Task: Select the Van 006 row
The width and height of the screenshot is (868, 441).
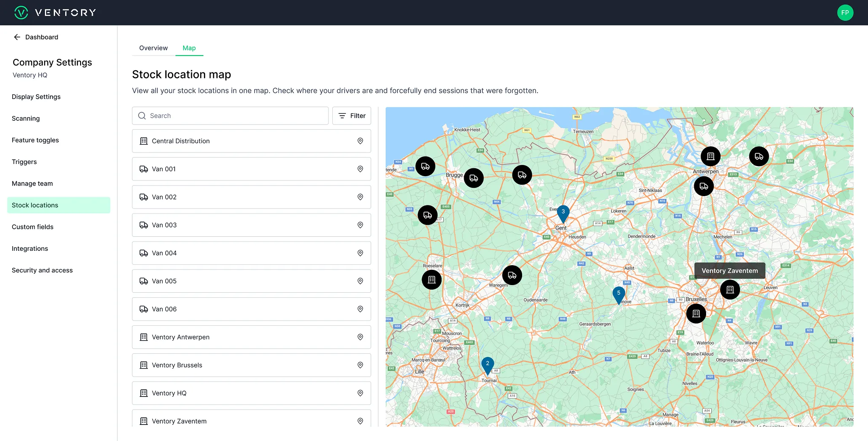Action: click(251, 309)
